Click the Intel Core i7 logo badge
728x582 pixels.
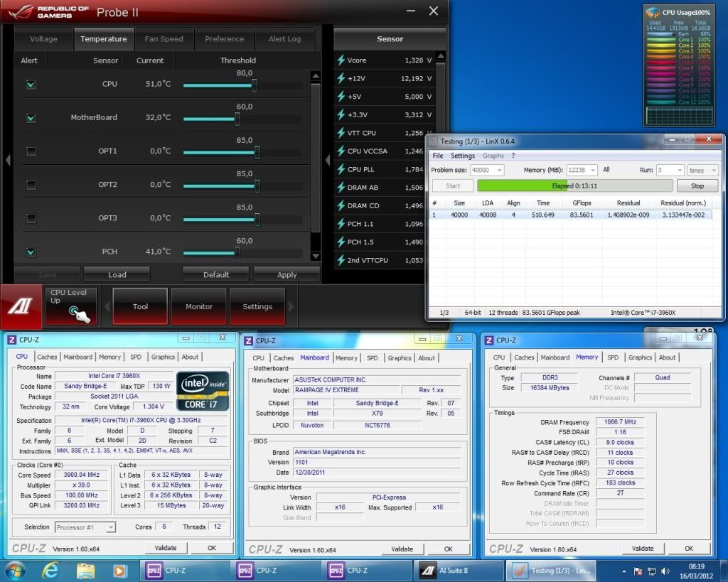[x=203, y=391]
